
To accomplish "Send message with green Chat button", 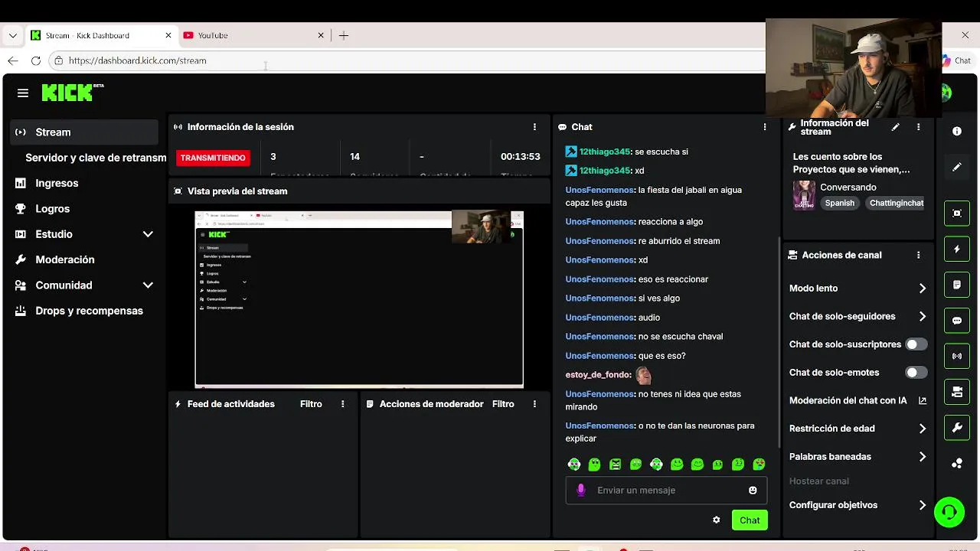I will (x=750, y=520).
